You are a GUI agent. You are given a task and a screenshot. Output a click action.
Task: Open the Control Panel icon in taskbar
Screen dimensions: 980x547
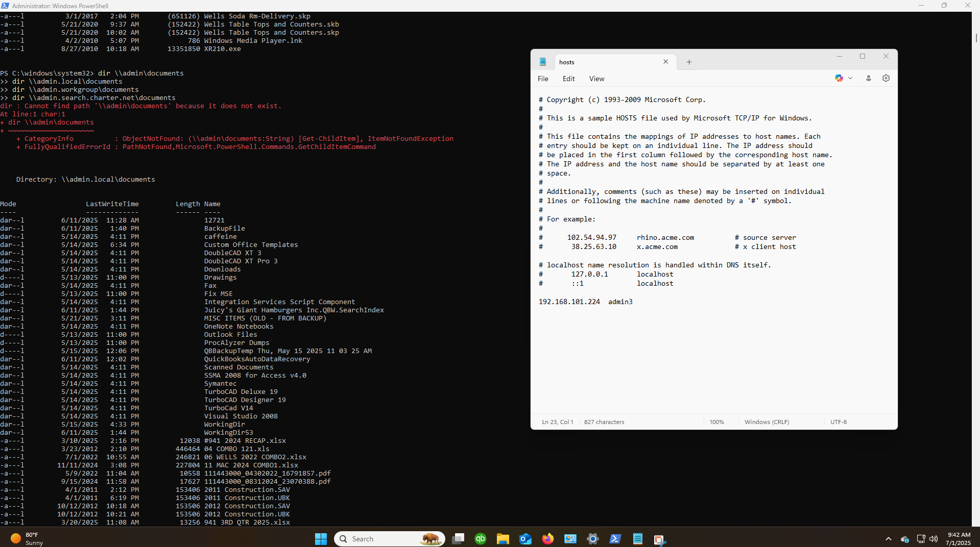tap(570, 539)
